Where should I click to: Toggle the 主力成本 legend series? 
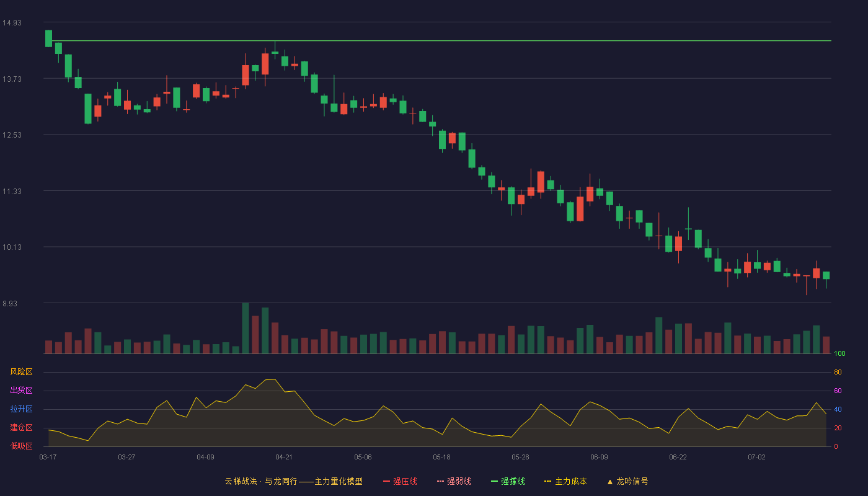coord(565,481)
